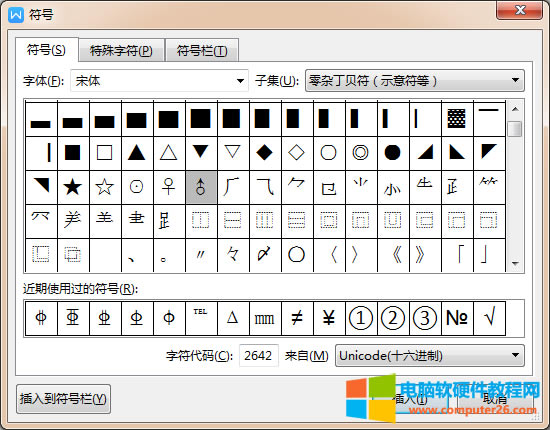Pick the white square symbol
The width and height of the screenshot is (550, 430).
(x=105, y=153)
